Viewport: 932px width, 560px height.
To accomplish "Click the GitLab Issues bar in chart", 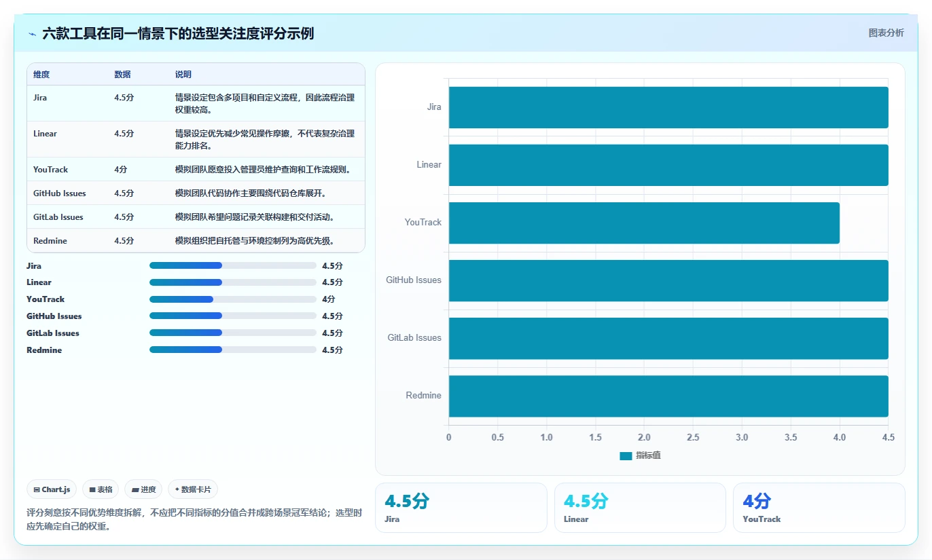I will coord(668,338).
